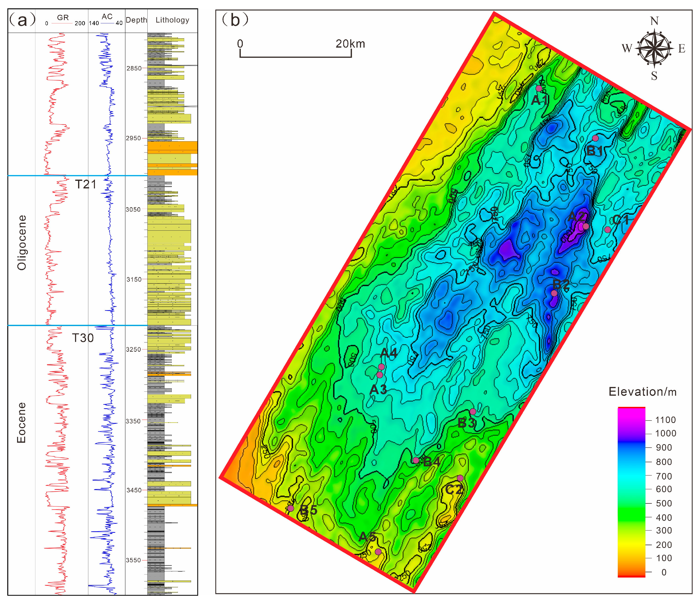Select well marker B1 dot
This screenshot has width=700, height=605.
[596, 138]
